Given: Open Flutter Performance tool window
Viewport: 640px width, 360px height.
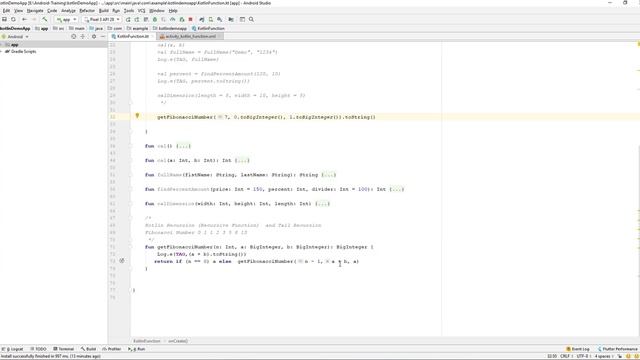Looking at the screenshot, I should (x=618, y=349).
